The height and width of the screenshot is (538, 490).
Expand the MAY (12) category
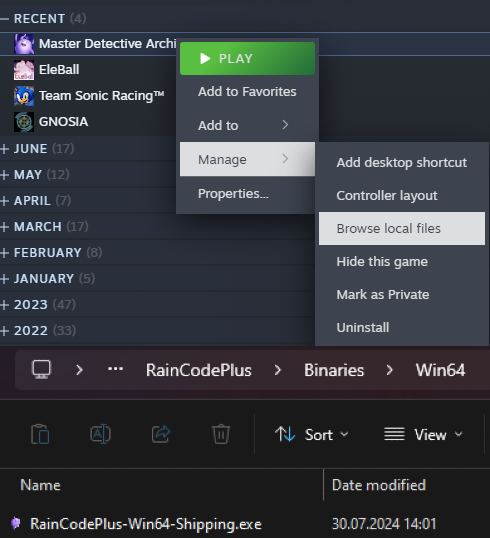(x=4, y=175)
